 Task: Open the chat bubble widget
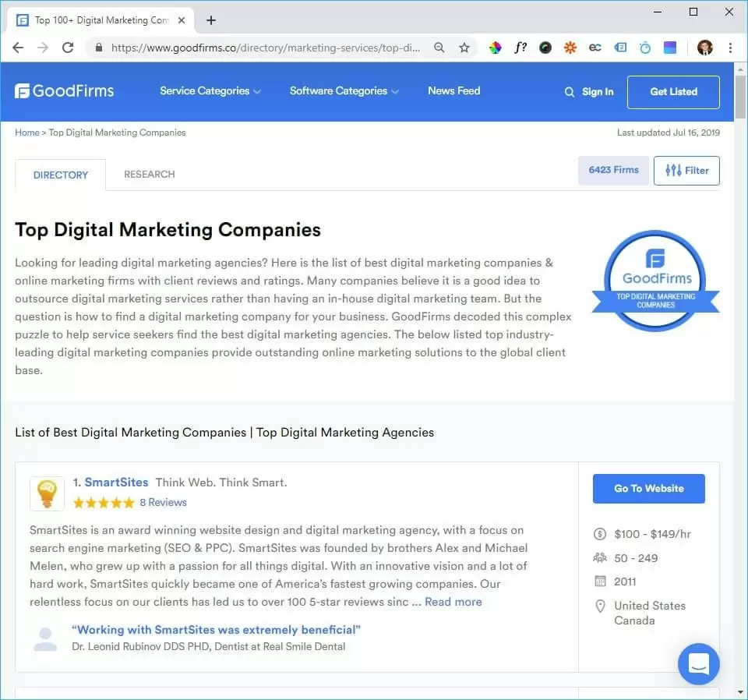[x=698, y=663]
